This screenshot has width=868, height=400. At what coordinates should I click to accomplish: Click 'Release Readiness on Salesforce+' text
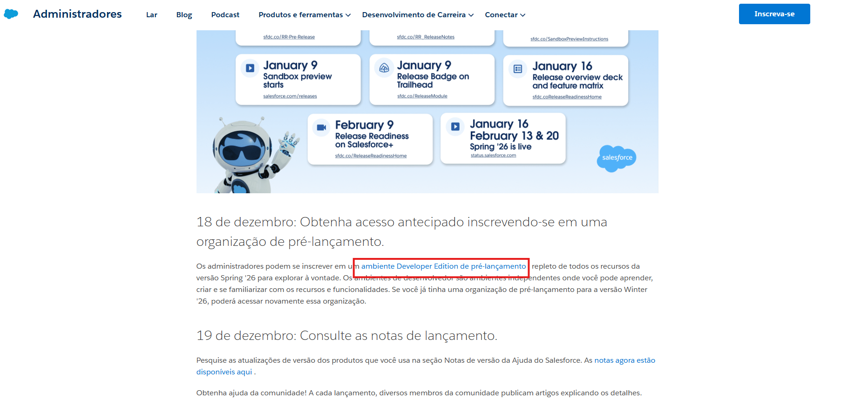[372, 140]
